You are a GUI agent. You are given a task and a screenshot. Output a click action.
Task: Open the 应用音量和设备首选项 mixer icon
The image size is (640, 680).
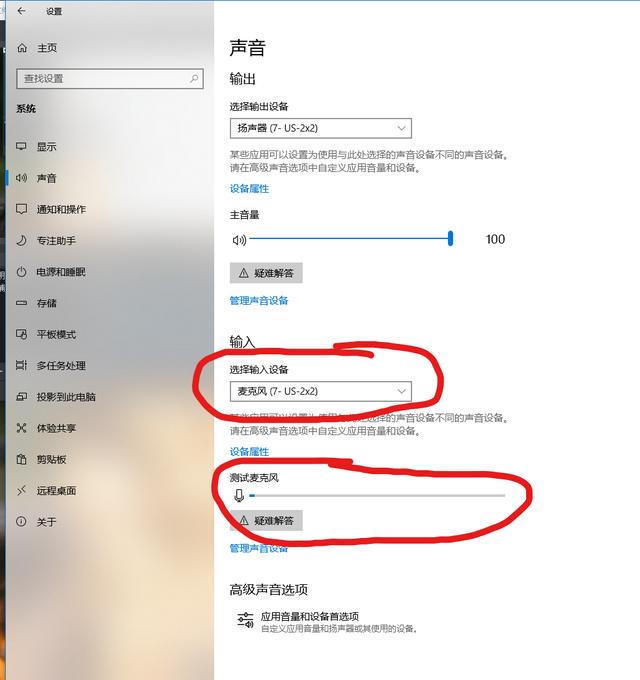point(245,620)
